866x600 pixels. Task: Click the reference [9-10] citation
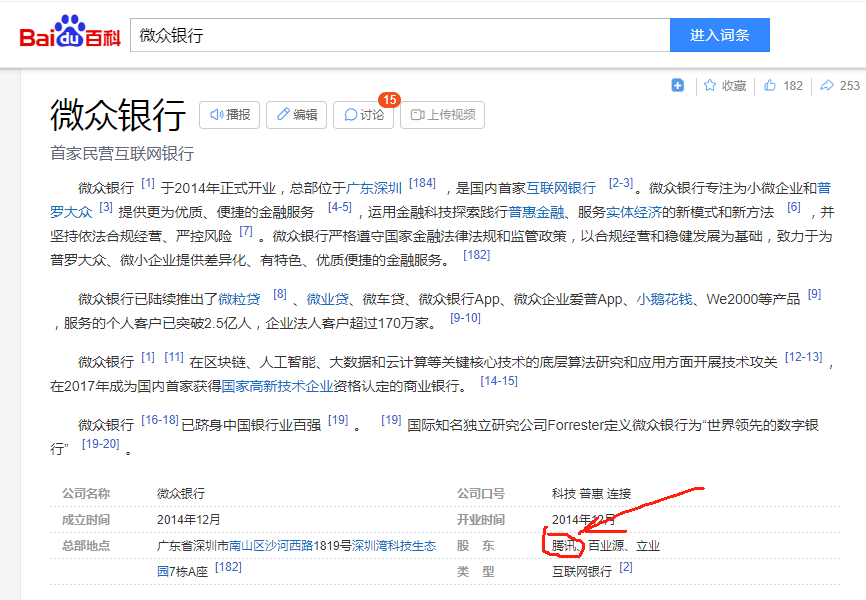(x=466, y=318)
